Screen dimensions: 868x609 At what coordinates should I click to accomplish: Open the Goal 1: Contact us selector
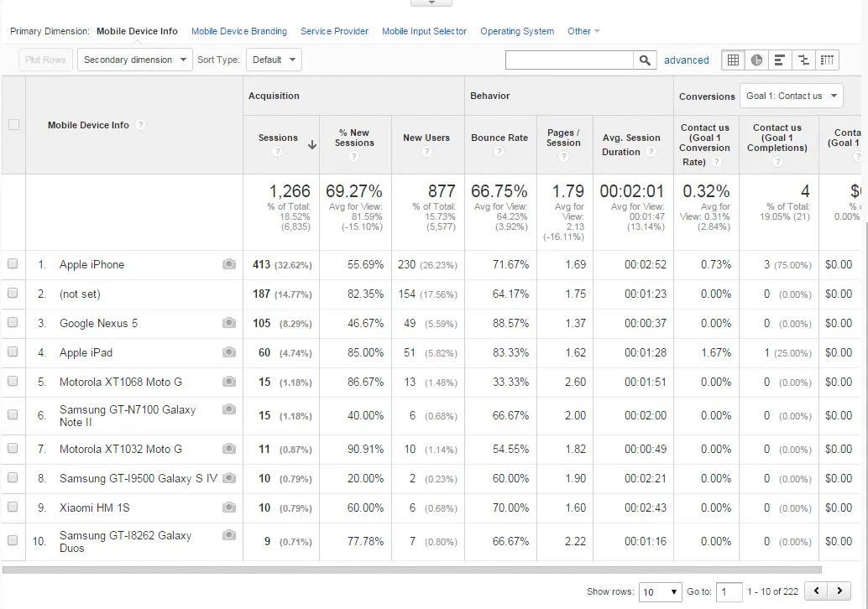coord(790,96)
